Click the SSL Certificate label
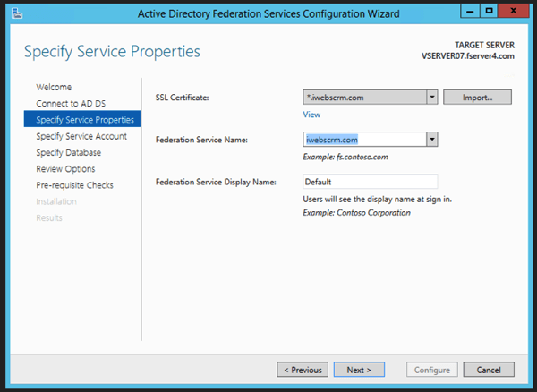This screenshot has width=537, height=392. [183, 98]
